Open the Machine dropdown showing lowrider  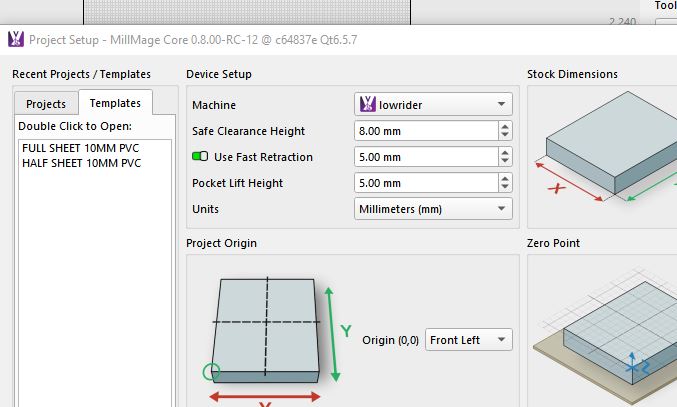[x=433, y=104]
